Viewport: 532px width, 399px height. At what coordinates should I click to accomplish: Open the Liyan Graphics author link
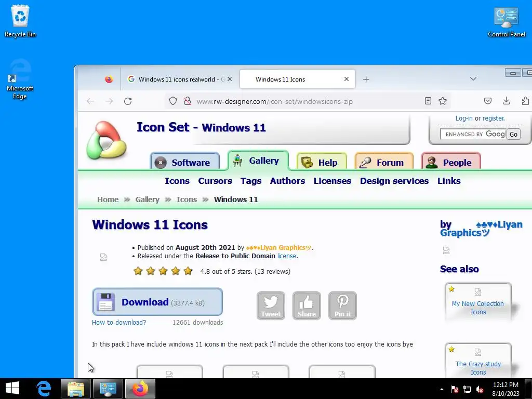point(278,248)
